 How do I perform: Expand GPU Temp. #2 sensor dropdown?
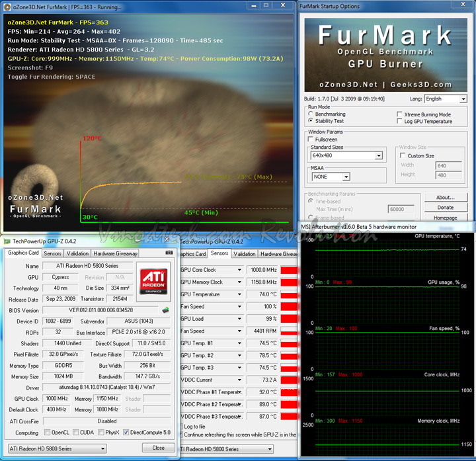tap(239, 355)
